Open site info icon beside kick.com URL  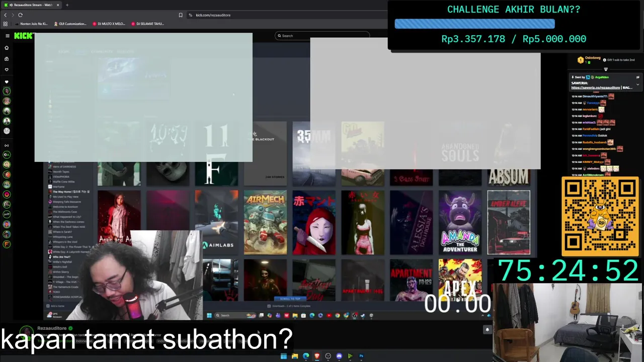pyautogui.click(x=191, y=15)
